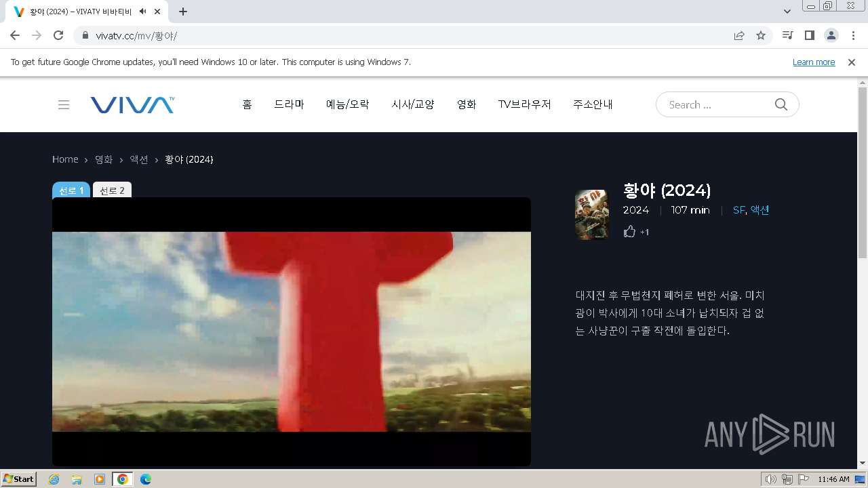
Task: Open the Action Center flag icon
Action: click(x=803, y=479)
